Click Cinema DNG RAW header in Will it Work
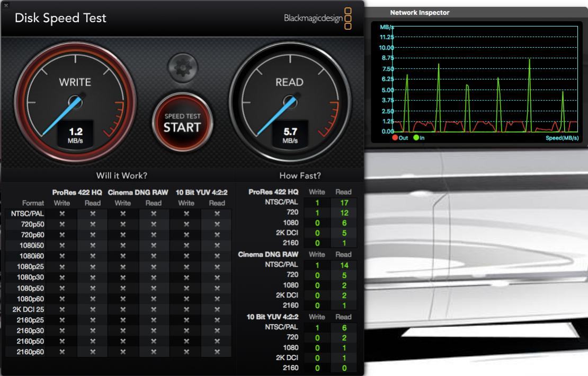Viewport: 588px width, 376px height. coord(138,193)
